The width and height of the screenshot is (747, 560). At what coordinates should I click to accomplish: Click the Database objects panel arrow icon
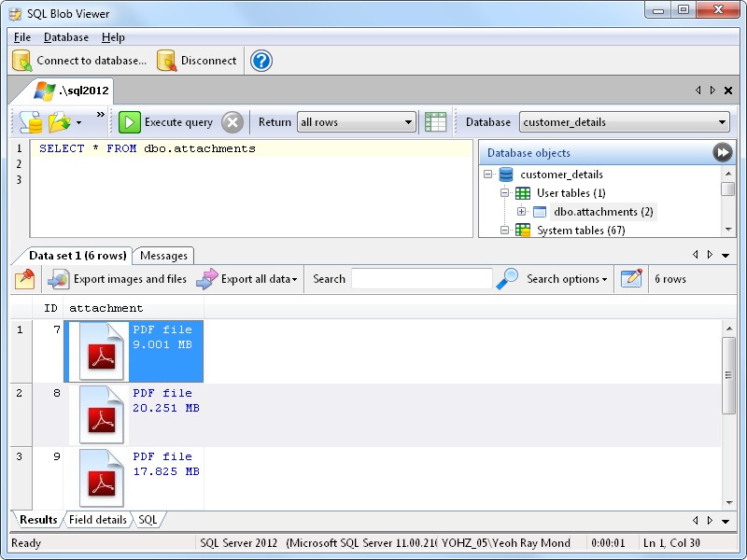(723, 152)
